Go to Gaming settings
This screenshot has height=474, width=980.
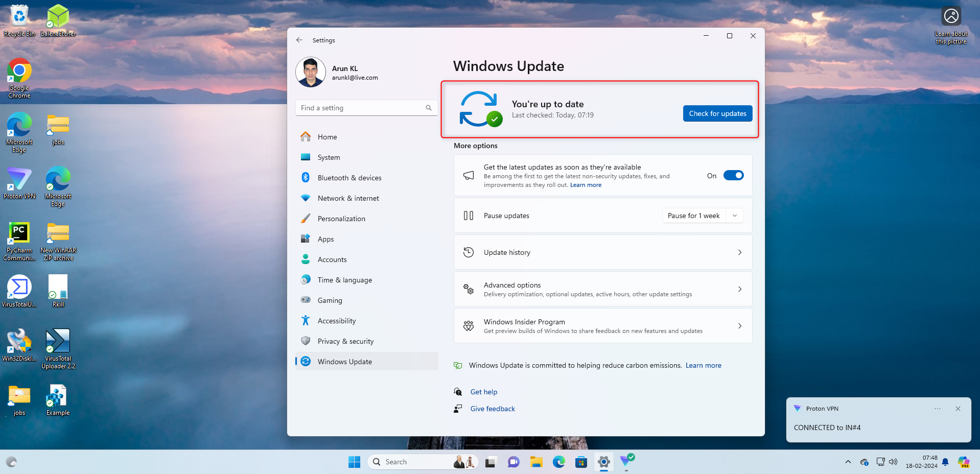pos(366,300)
